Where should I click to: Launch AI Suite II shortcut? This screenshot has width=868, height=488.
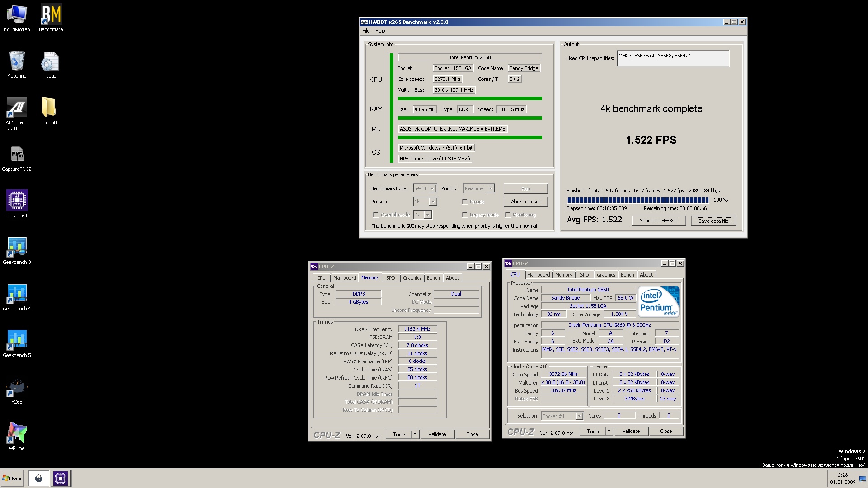tap(17, 114)
